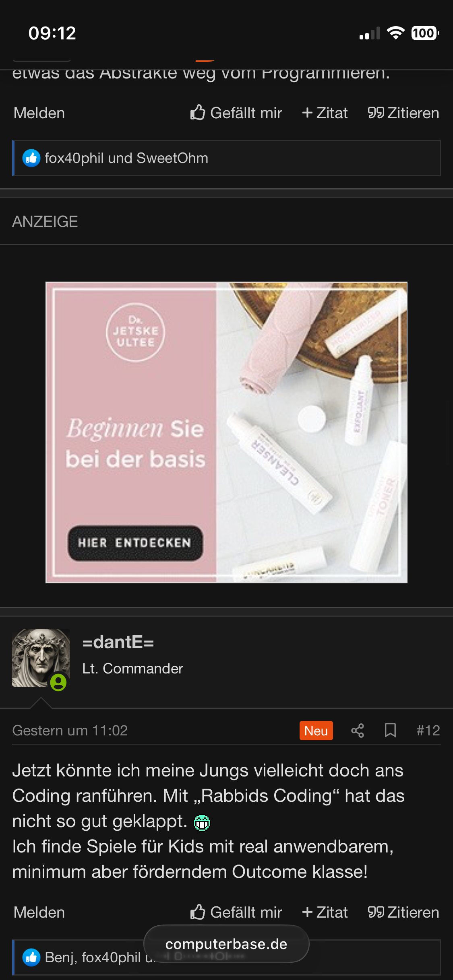Add =dantE= post to multi-quote with +Zitat
453x980 pixels.
[325, 912]
